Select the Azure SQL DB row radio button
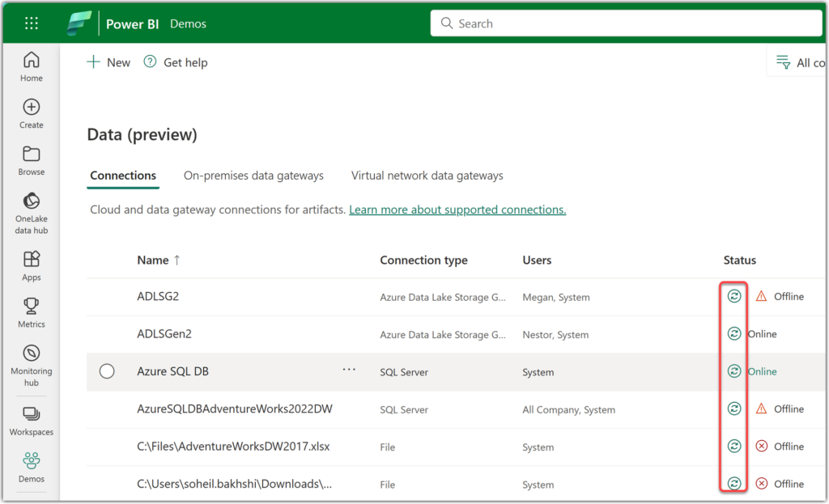Screen dimensions: 829x504 pyautogui.click(x=107, y=371)
